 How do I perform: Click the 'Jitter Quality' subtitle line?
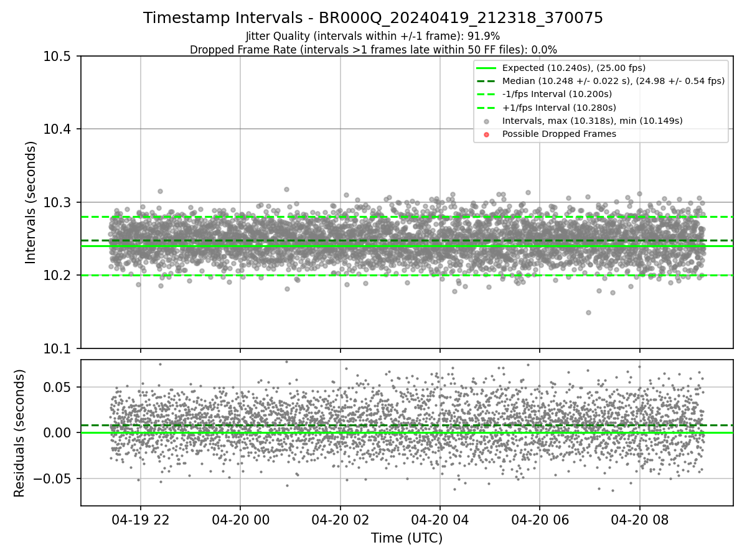coord(373,36)
